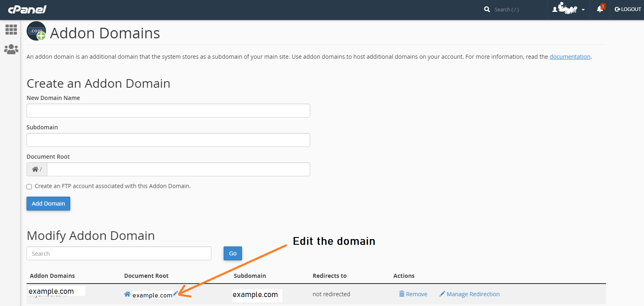Enable FTP account creation checkbox
Viewport: 644px width, 306px height.
click(29, 186)
